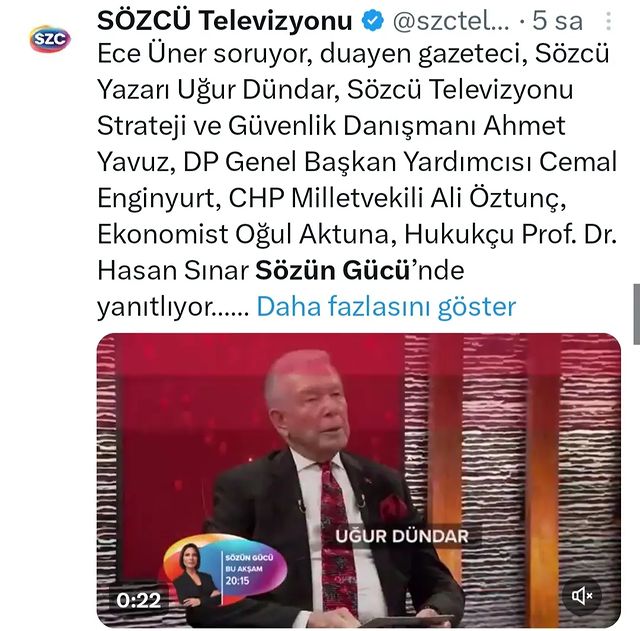Click the 0:22 video duration label
The width and height of the screenshot is (640, 631).
point(138,600)
